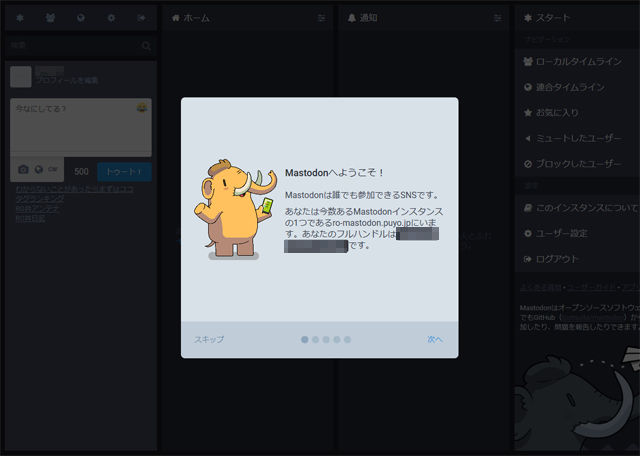Click スキップ to skip the onboarding
640x456 pixels.
pos(209,339)
